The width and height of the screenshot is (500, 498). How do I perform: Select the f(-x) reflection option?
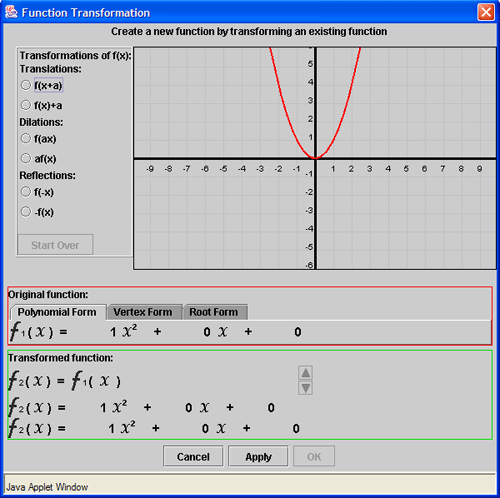pyautogui.click(x=26, y=192)
